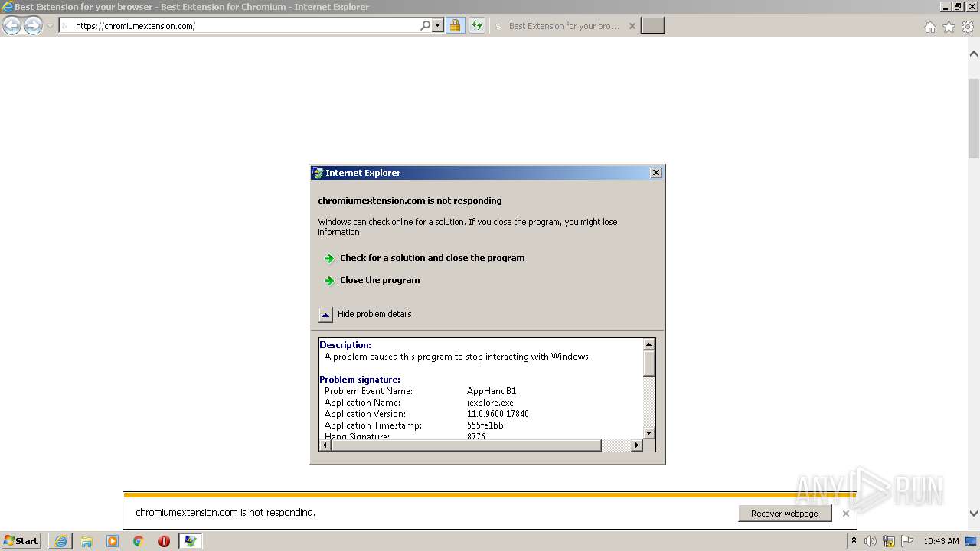Image resolution: width=980 pixels, height=551 pixels.
Task: Click the address bar with chromiumextension.com URL
Action: (239, 26)
